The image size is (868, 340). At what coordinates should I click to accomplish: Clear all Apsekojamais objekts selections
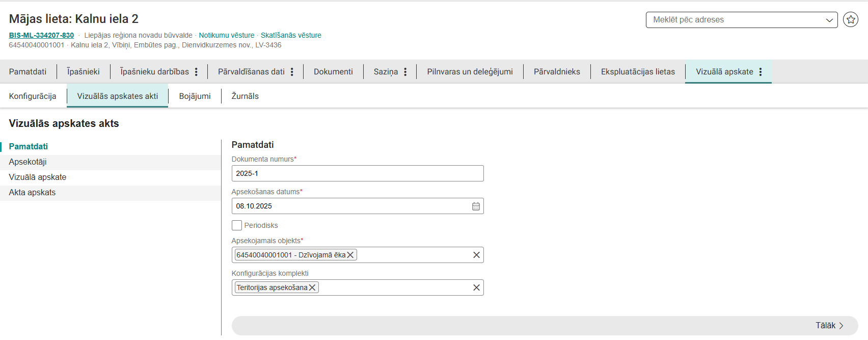tap(476, 255)
